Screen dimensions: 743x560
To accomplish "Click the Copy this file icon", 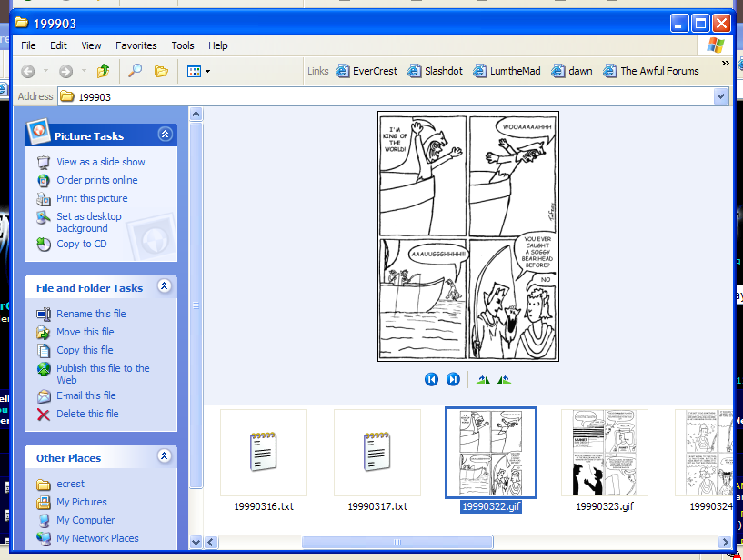I will (x=43, y=351).
